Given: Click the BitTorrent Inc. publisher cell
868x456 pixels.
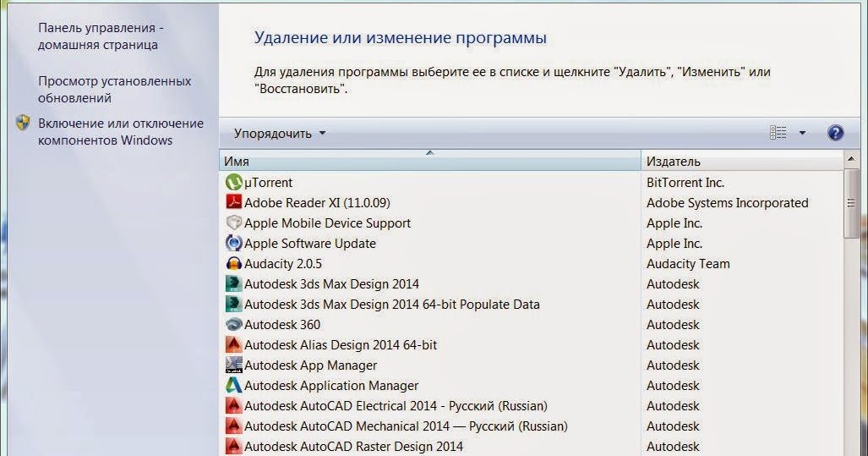Looking at the screenshot, I should 685,182.
